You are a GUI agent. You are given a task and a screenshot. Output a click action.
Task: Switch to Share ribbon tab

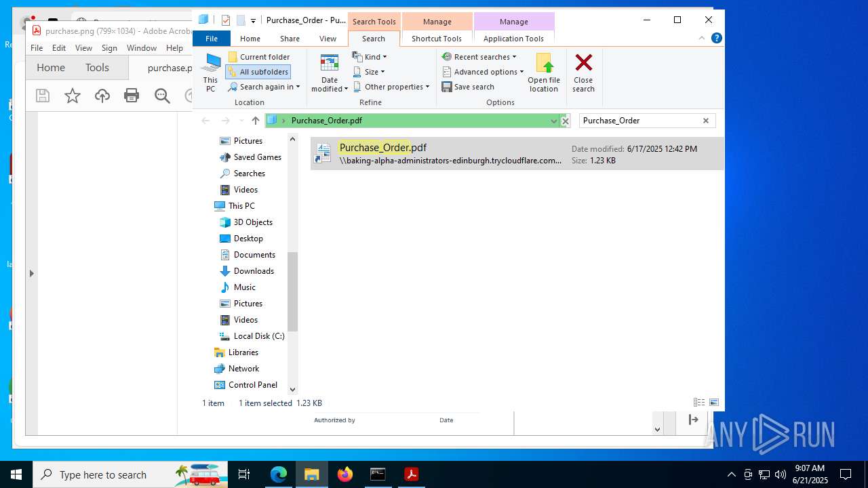290,39
